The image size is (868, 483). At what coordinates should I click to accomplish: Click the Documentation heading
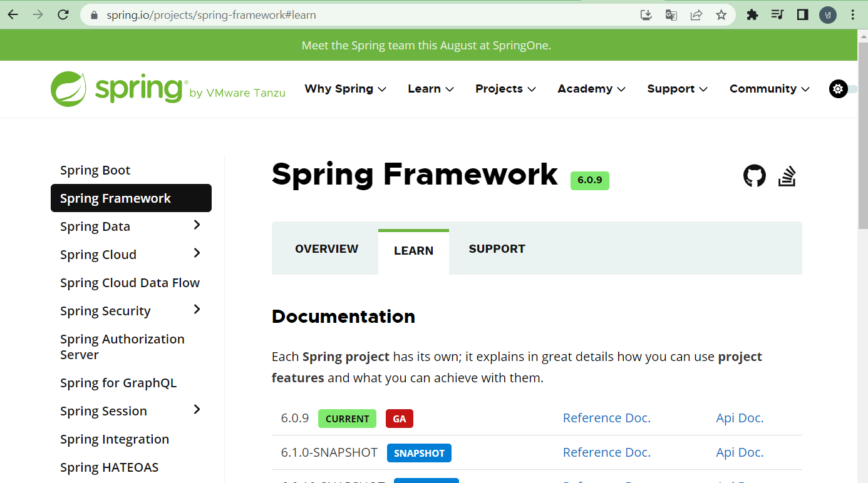coord(343,317)
